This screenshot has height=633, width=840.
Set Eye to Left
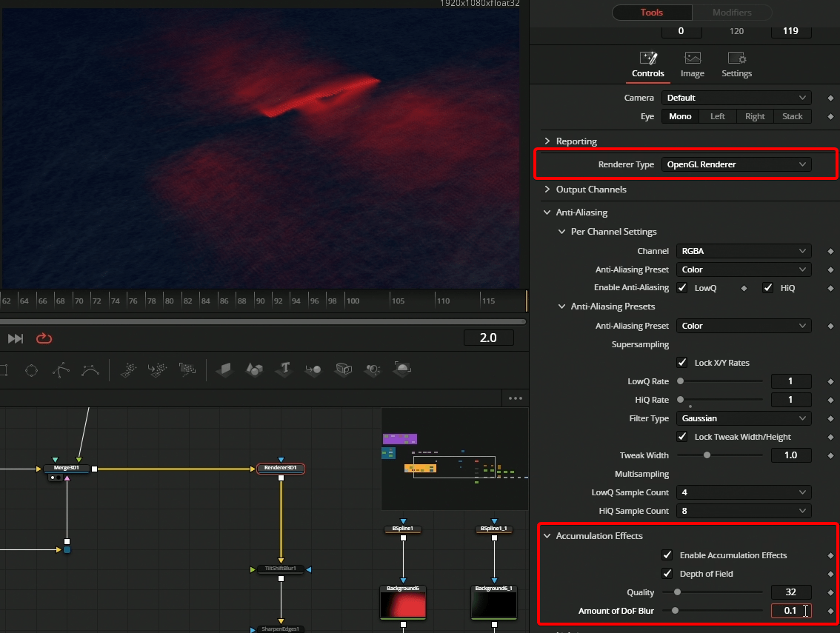tap(718, 116)
